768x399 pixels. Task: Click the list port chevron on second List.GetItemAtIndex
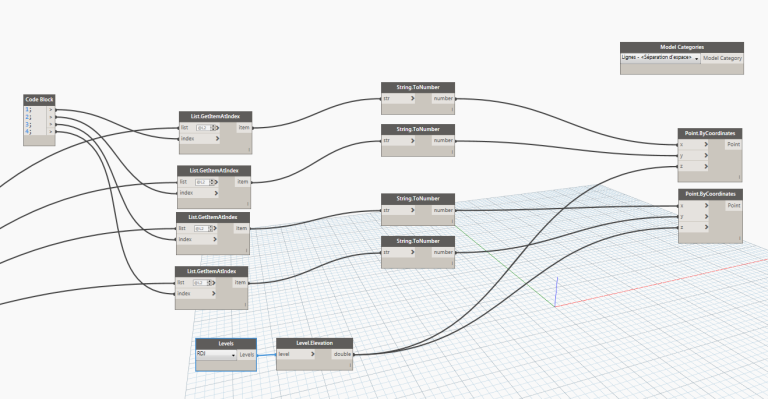pyautogui.click(x=216, y=182)
